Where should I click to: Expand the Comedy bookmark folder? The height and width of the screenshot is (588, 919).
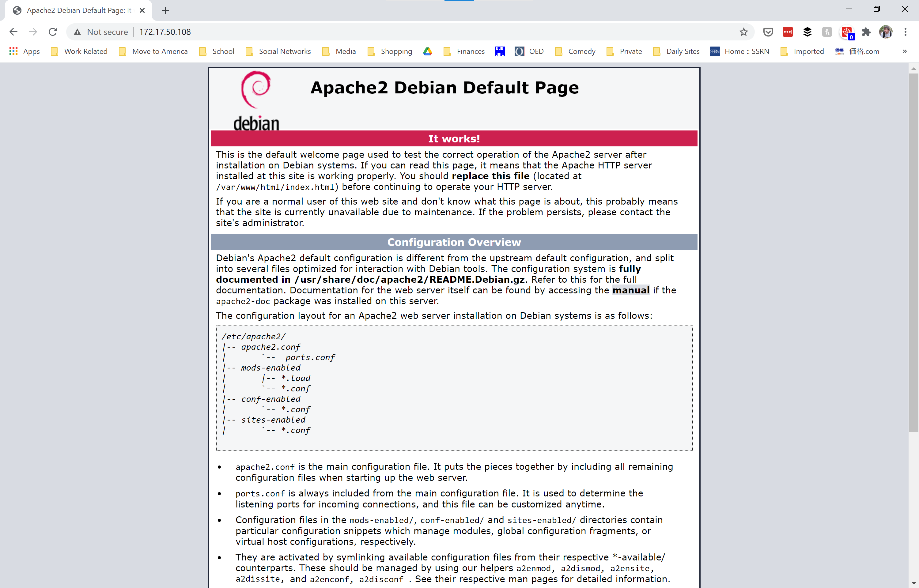tap(575, 51)
